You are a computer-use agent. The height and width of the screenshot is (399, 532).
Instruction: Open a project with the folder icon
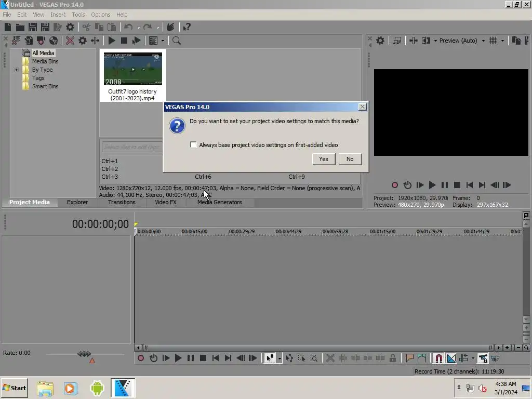pyautogui.click(x=20, y=27)
